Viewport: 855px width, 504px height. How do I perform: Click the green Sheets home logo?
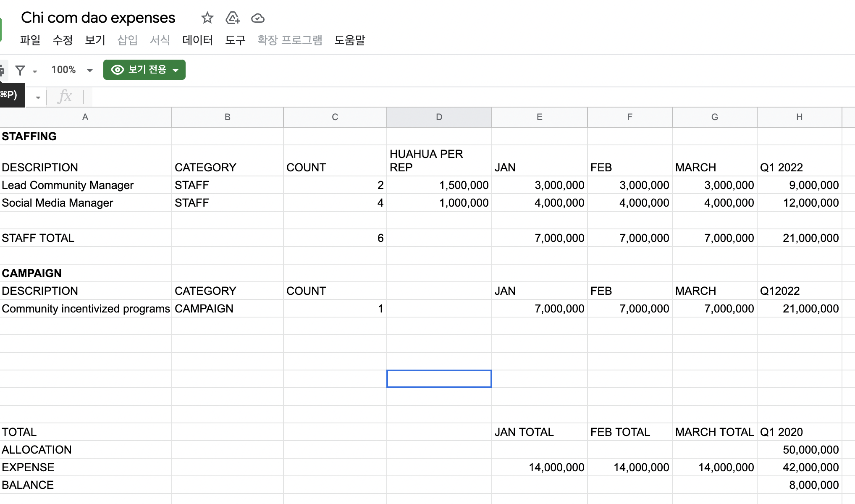tap(1, 29)
